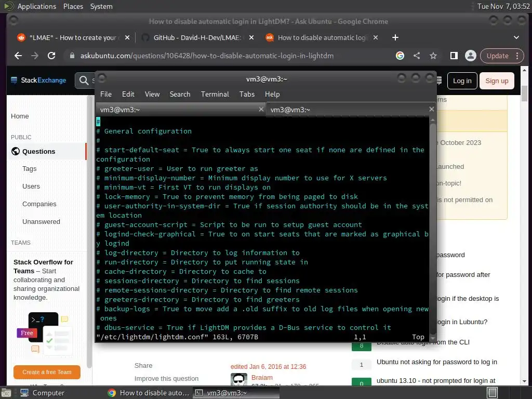532x399 pixels.
Task: Select the Chrome window taskbar entry
Action: (148, 393)
